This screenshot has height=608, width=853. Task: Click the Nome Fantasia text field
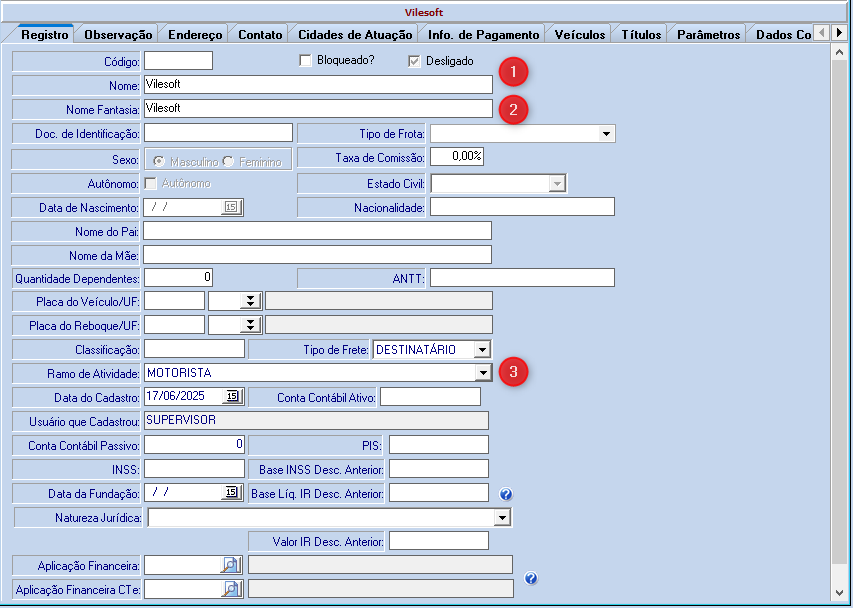(x=318, y=108)
